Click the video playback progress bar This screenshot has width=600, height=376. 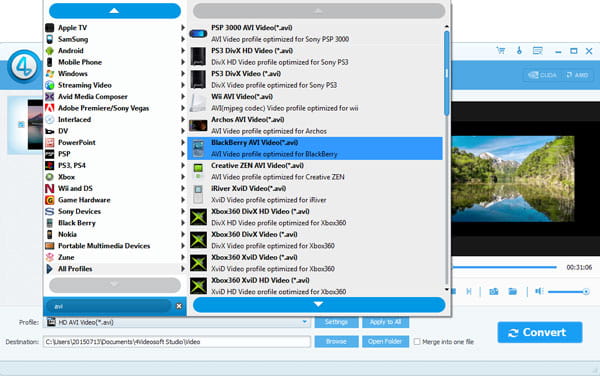pos(504,267)
